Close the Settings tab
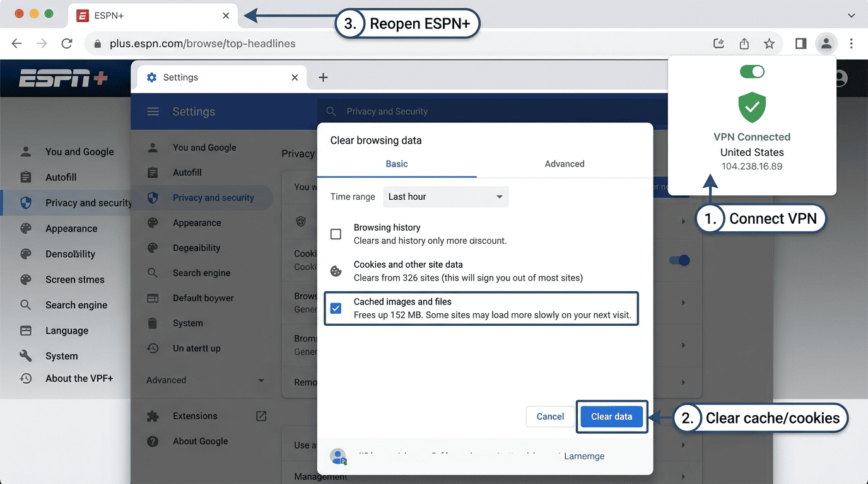868x484 pixels. pos(295,78)
